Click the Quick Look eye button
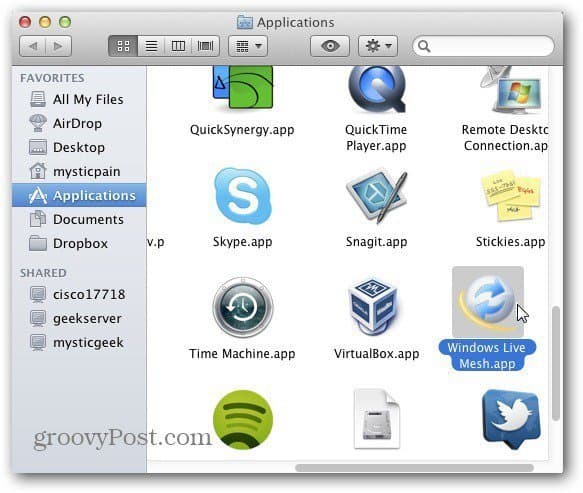 click(330, 46)
